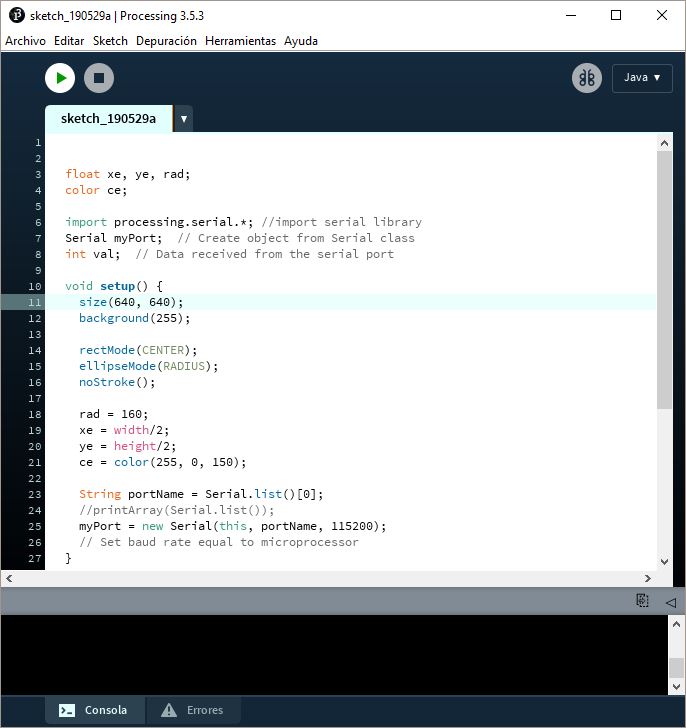Click the copy console output icon
This screenshot has width=686, height=728.
coord(642,600)
